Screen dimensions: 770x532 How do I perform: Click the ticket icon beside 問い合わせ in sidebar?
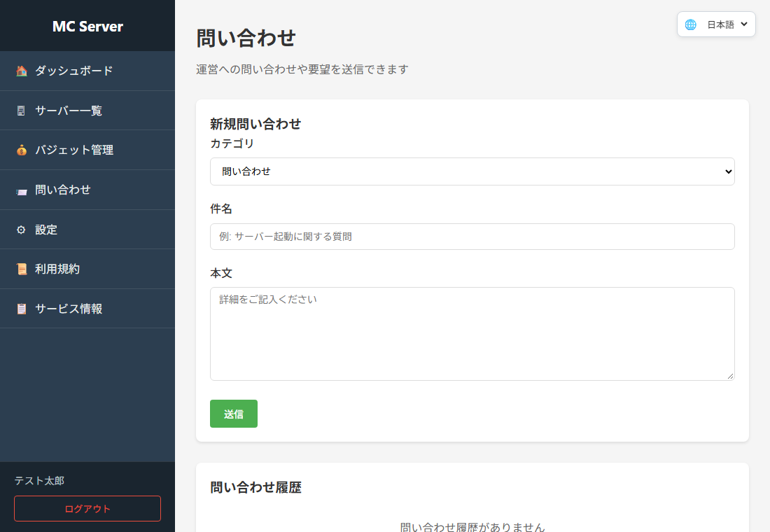[x=22, y=190]
